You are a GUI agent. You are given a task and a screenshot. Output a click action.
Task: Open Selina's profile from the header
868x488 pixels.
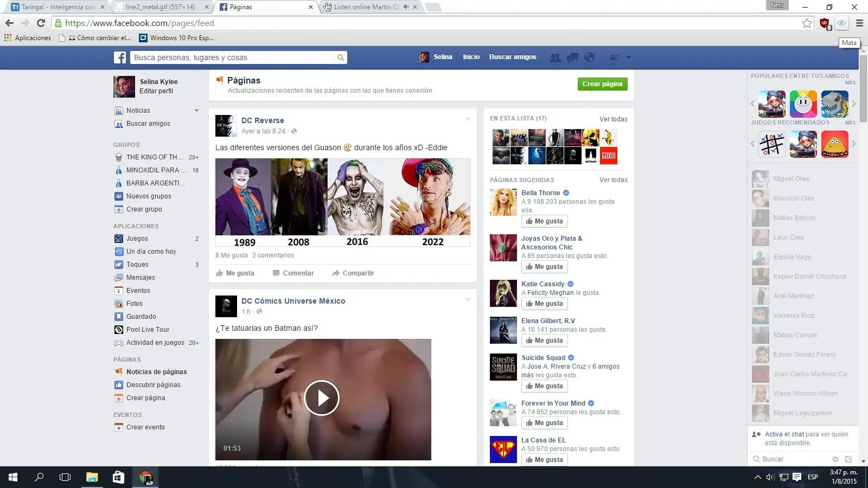coord(436,57)
